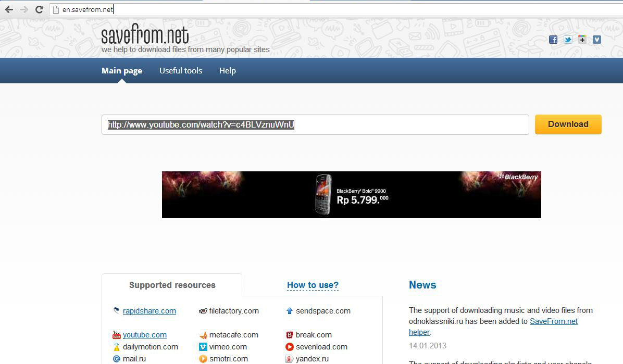Open the Twitter social icon
Image resolution: width=623 pixels, height=364 pixels.
568,40
